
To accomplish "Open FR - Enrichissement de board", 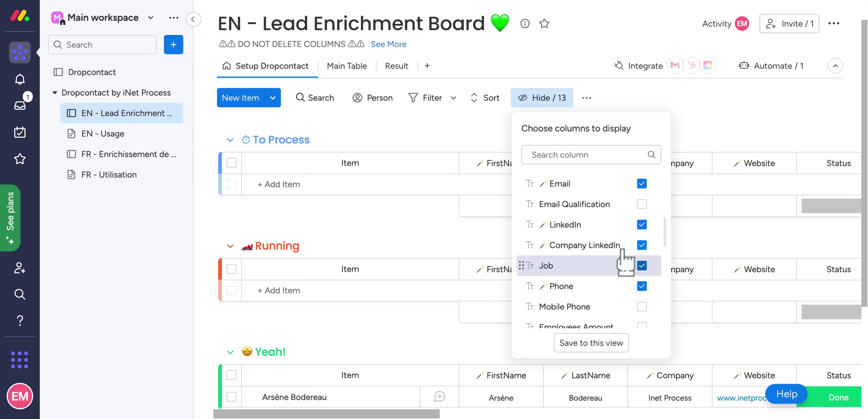I will click(122, 154).
